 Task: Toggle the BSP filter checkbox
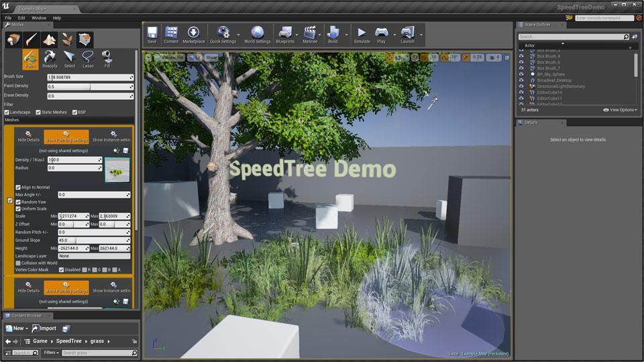click(74, 112)
